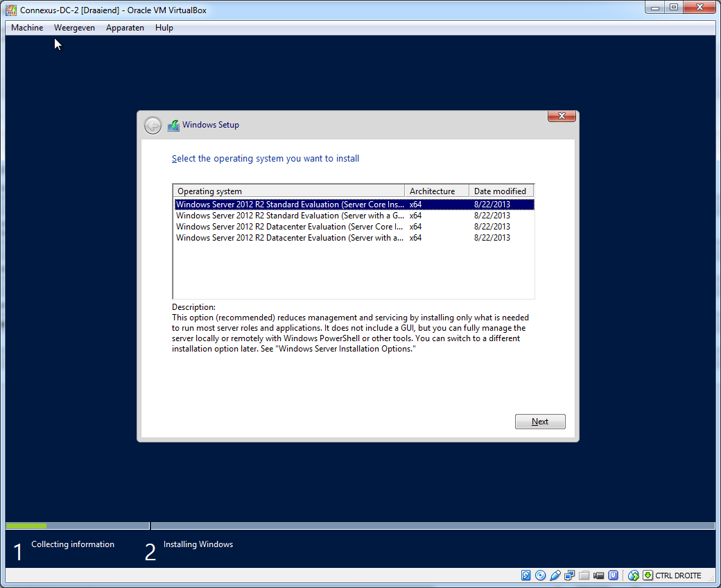Click the Operating system column header
This screenshot has height=588, width=721.
tap(289, 191)
